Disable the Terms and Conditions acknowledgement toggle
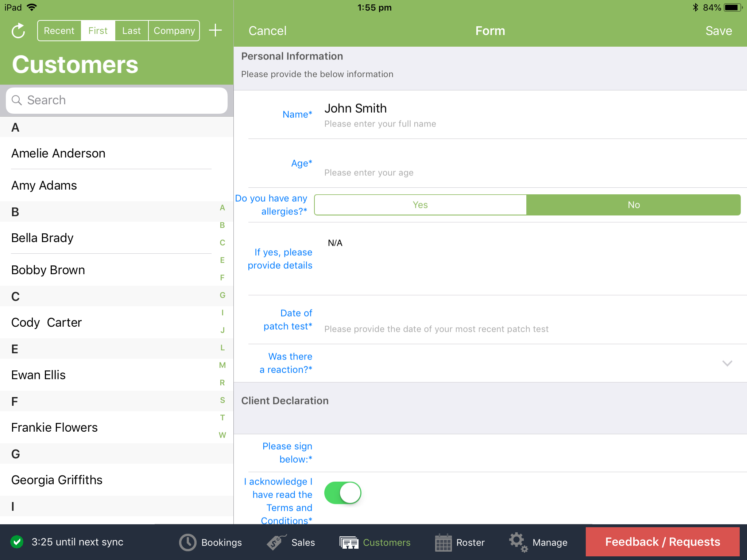The image size is (747, 560). click(x=342, y=493)
